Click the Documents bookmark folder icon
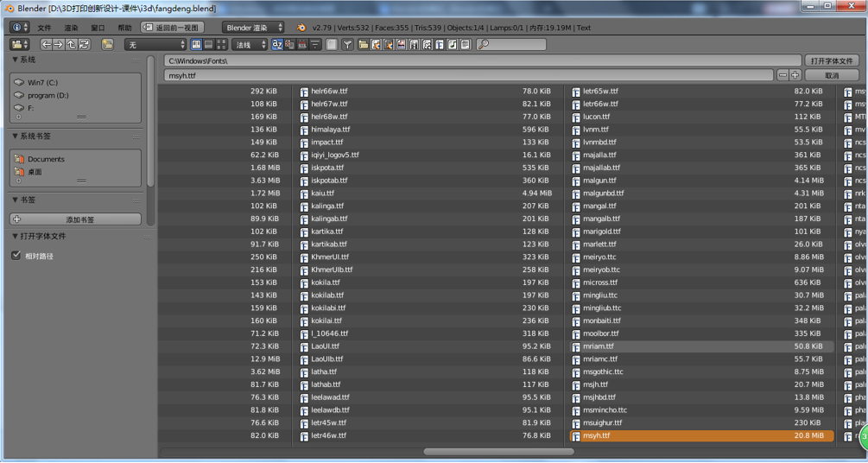 tap(19, 159)
